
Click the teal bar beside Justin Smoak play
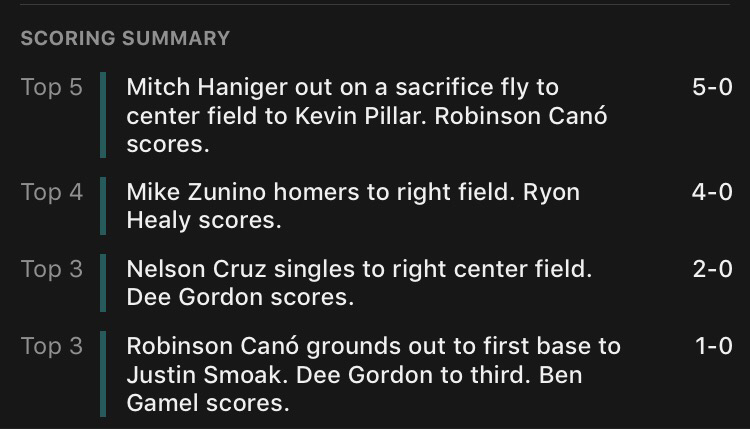[x=103, y=374]
